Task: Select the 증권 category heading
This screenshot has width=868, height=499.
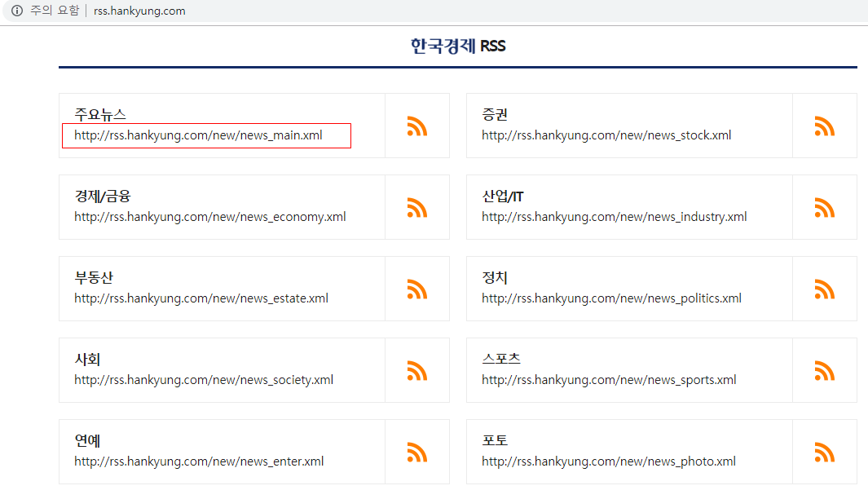Action: click(x=495, y=115)
